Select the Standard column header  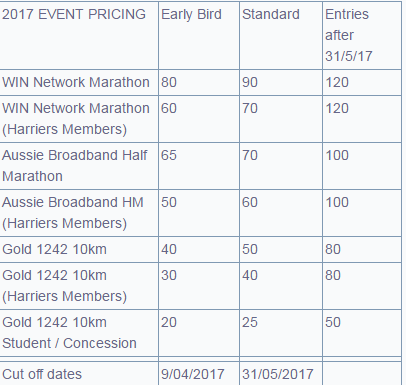click(x=271, y=15)
